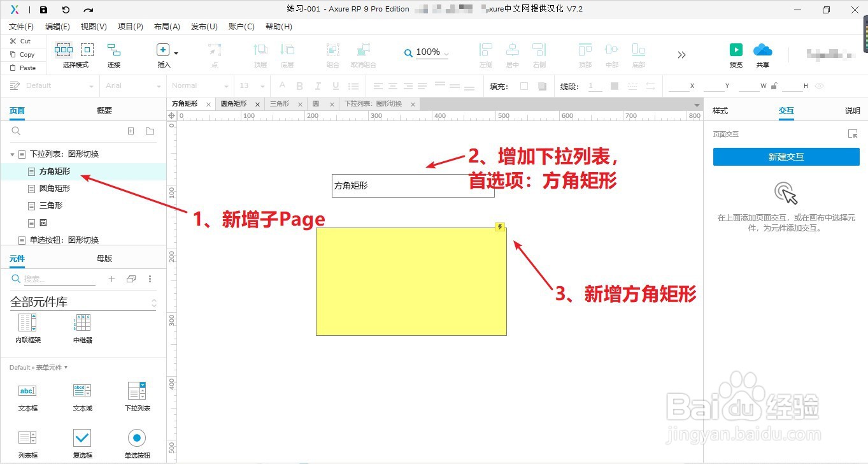The height and width of the screenshot is (464, 868).
Task: Click the 底层 send to back icon
Action: (287, 50)
